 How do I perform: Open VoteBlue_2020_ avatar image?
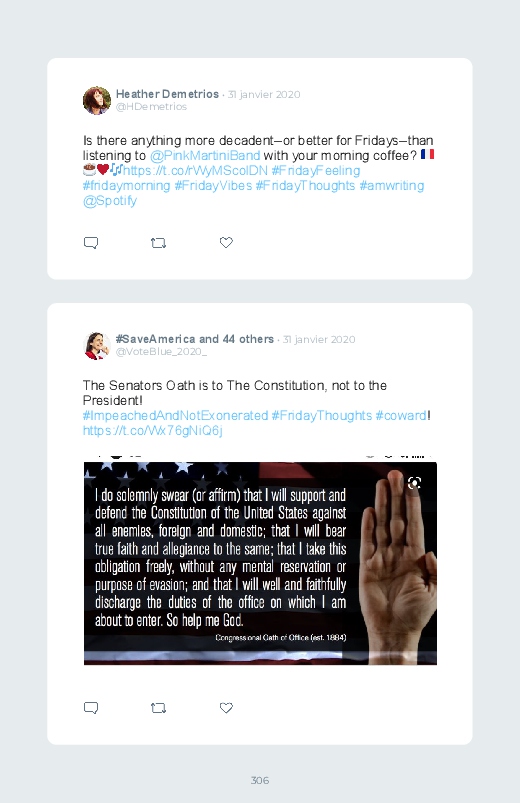click(x=97, y=346)
